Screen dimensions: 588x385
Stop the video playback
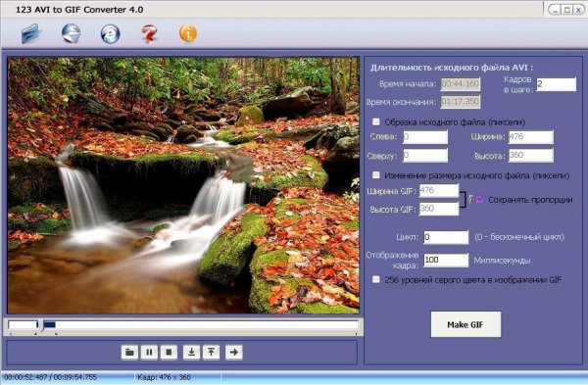pos(169,352)
